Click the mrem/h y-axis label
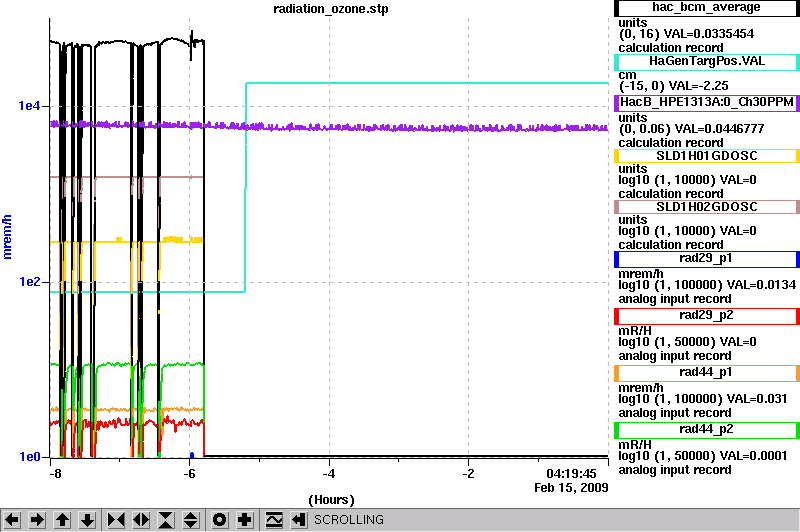The image size is (800, 532). click(x=7, y=237)
